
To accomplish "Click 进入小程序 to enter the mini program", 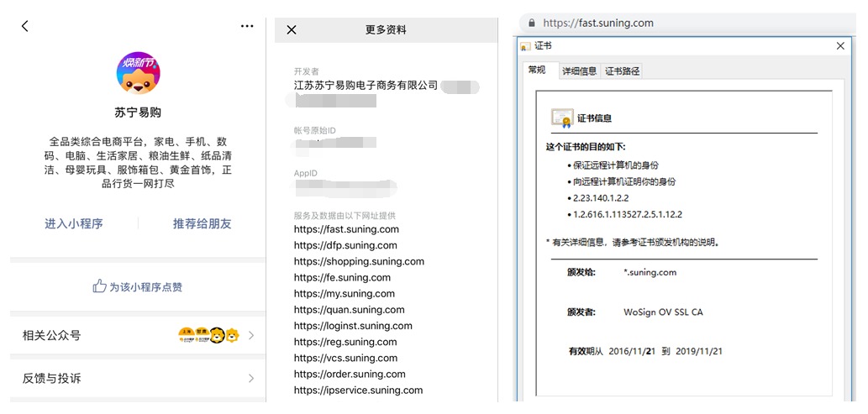I will coord(74,223).
